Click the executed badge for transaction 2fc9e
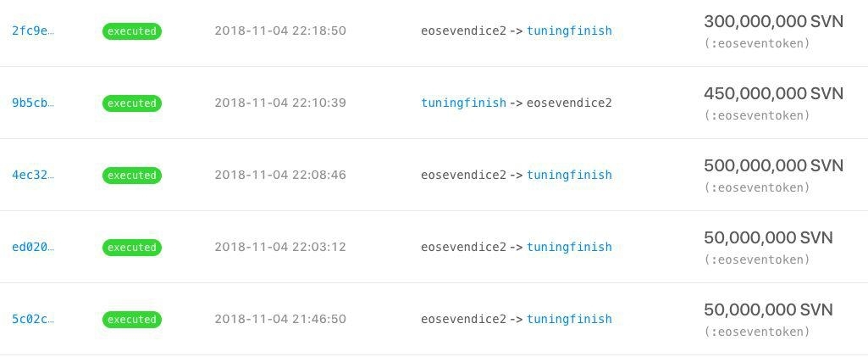868x357 pixels. coord(131,31)
